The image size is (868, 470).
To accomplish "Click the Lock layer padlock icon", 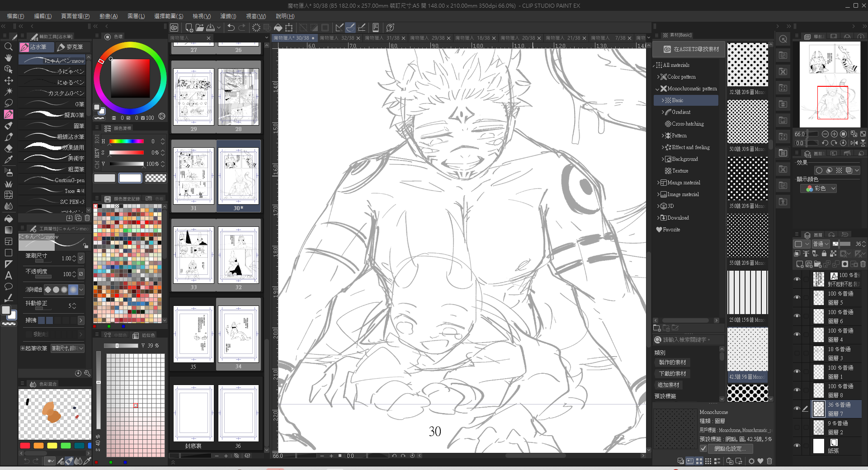I will [824, 254].
